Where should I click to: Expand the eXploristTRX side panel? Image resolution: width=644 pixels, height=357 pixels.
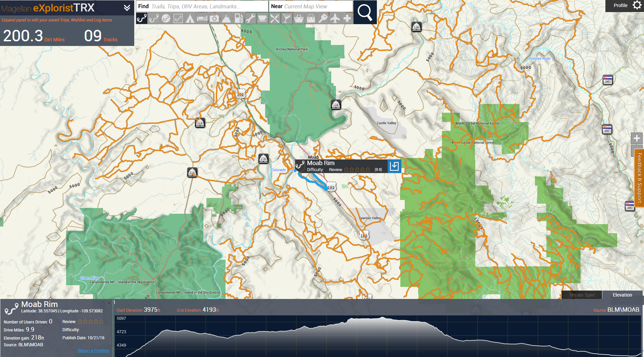[x=127, y=8]
